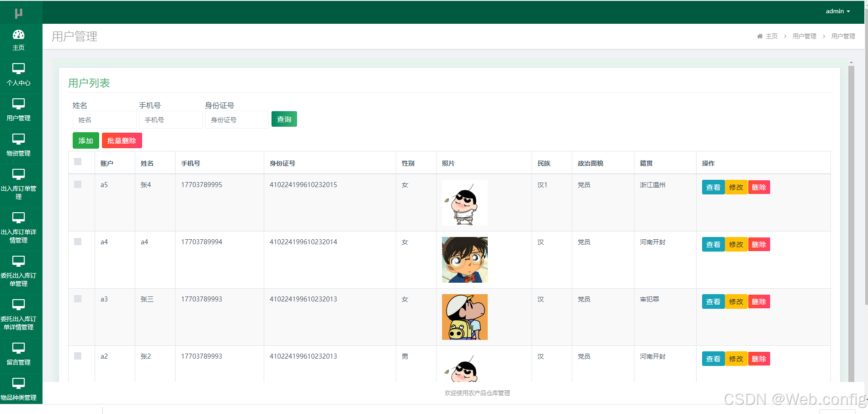Viewport: 868px width, 414px height.
Task: Click the home icon in breadcrumb
Action: coord(760,36)
